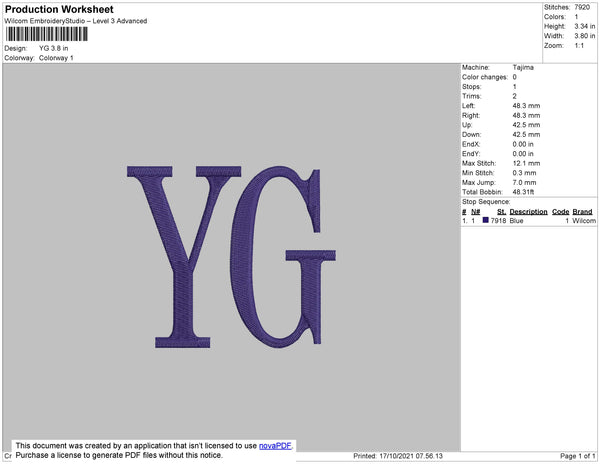600x464 pixels.
Task: Select the 'Blue' thread description
Action: pyautogui.click(x=516, y=221)
